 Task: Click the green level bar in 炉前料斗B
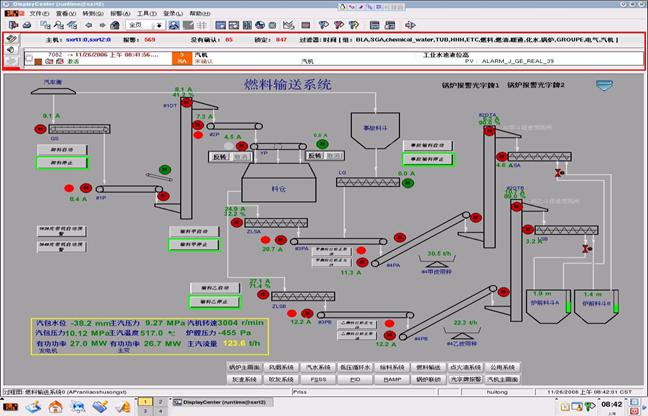pos(616,308)
